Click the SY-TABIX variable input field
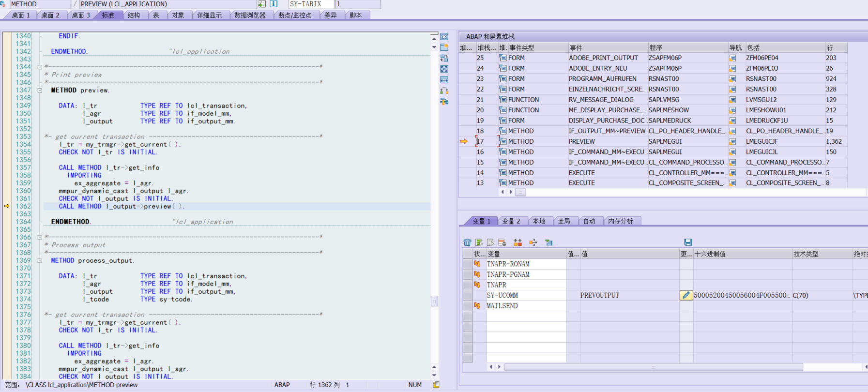Screen dimensions: 868x392 tap(311, 4)
